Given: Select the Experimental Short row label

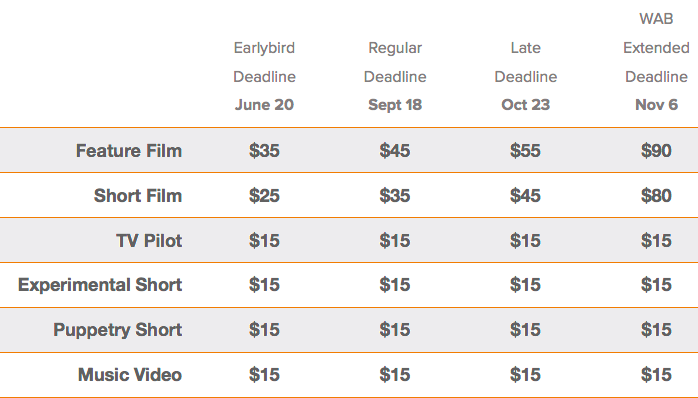Looking at the screenshot, I should tap(100, 285).
